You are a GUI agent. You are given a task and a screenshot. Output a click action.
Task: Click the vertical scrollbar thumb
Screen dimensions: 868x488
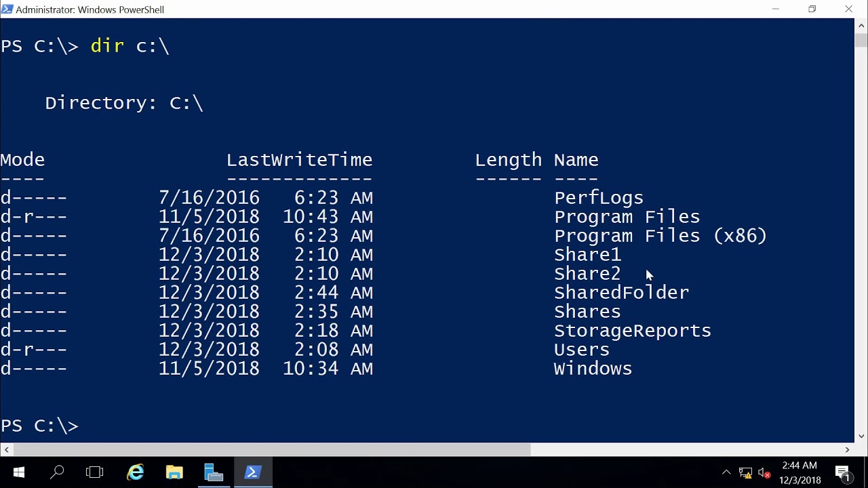tap(861, 39)
